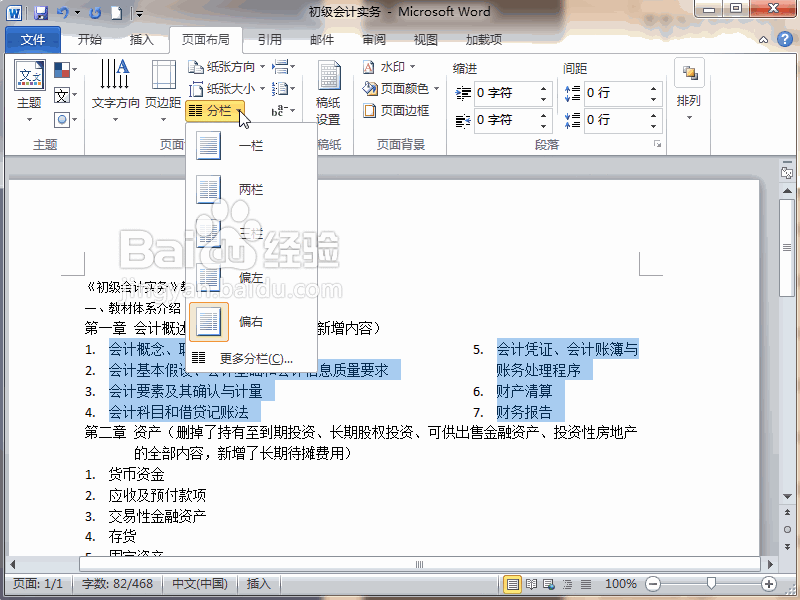Increase spacing before with up arrow

pyautogui.click(x=654, y=88)
